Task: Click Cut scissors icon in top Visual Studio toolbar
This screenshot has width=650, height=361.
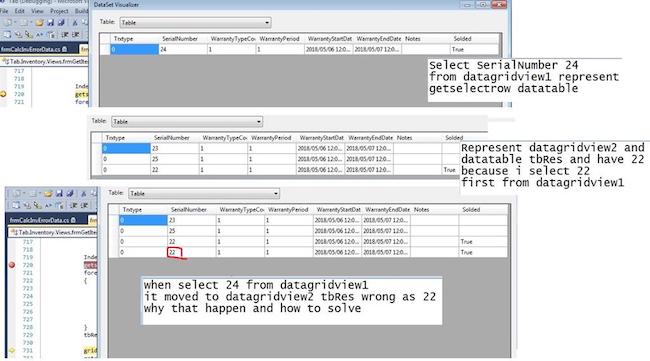Action: [x=75, y=23]
